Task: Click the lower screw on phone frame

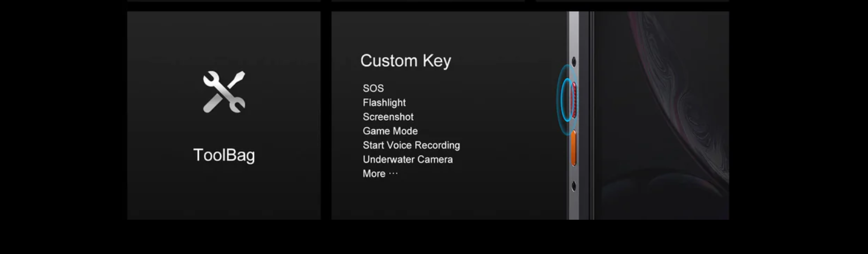Action: [x=574, y=186]
